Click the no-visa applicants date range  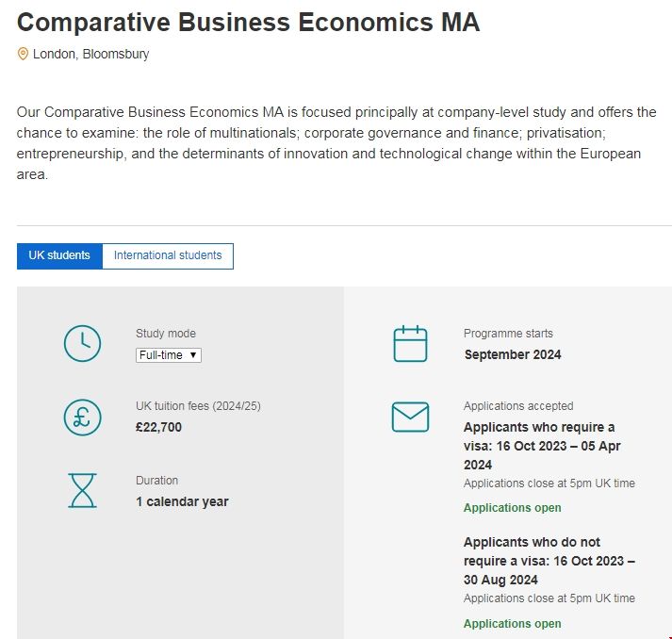(549, 561)
